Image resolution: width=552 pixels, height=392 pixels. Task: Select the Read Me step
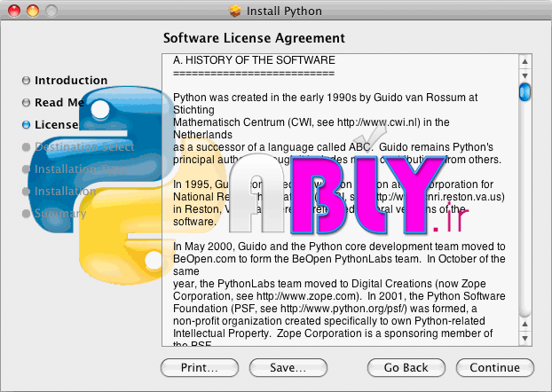pyautogui.click(x=59, y=102)
